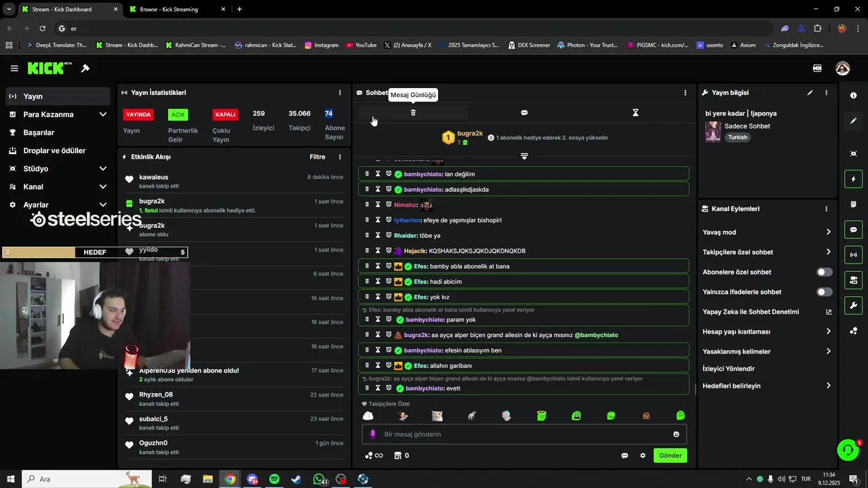Click the hourglass icon in chat header
Screen dimensions: 868x488
[x=635, y=113]
